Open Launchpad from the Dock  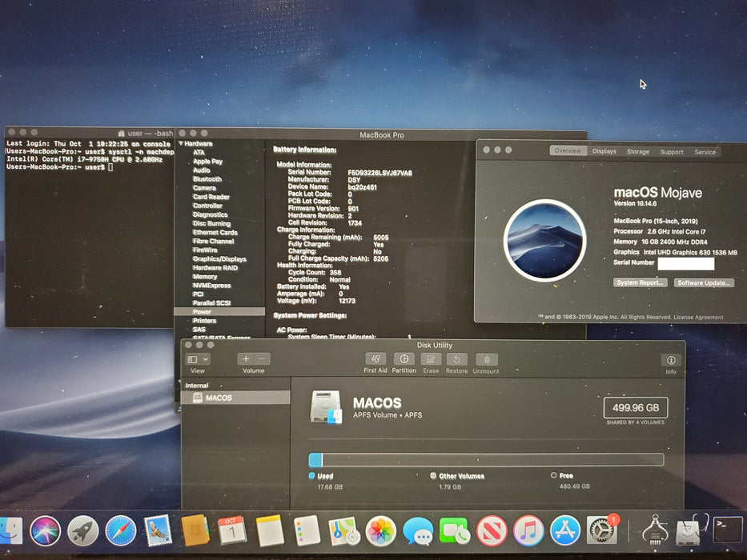pyautogui.click(x=83, y=530)
